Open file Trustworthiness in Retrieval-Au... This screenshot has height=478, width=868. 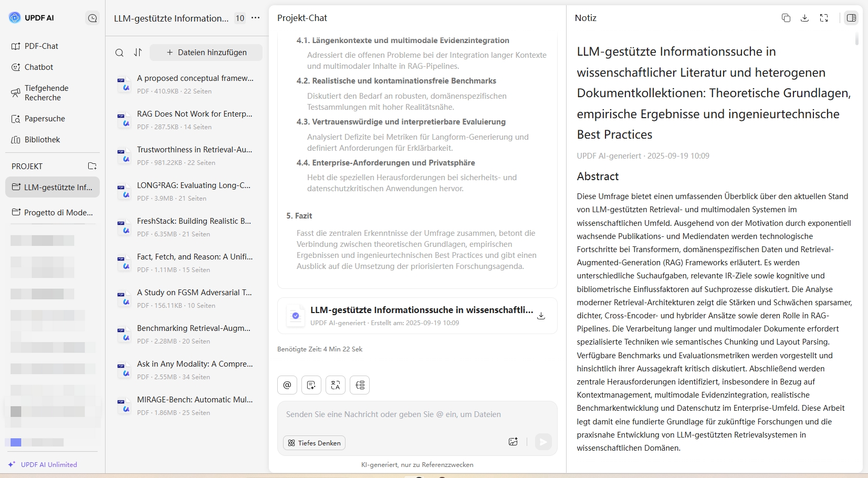pos(187,155)
